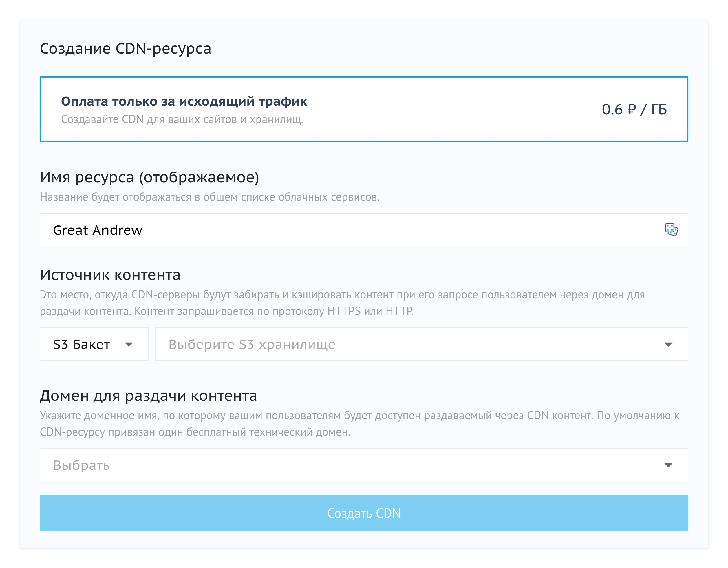Click Создать CDN to create the resource
Screen dimensions: 728x568
click(363, 513)
